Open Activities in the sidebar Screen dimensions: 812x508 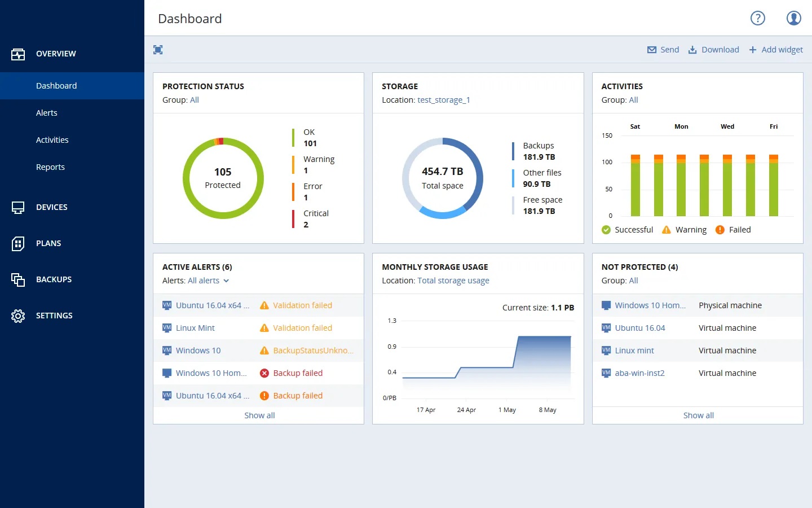pyautogui.click(x=52, y=140)
